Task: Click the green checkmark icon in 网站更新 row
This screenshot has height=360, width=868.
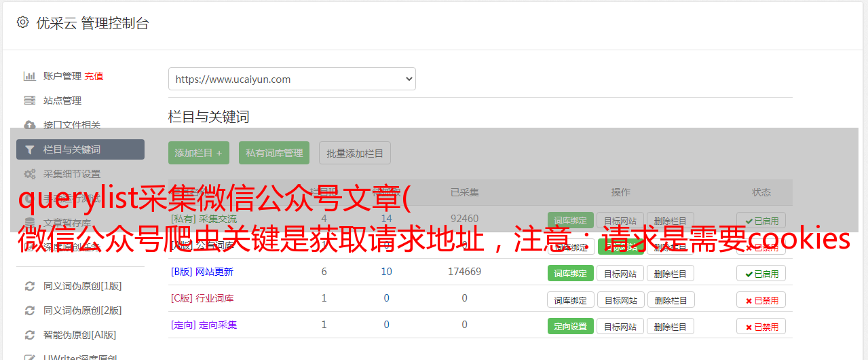Action: click(x=749, y=274)
